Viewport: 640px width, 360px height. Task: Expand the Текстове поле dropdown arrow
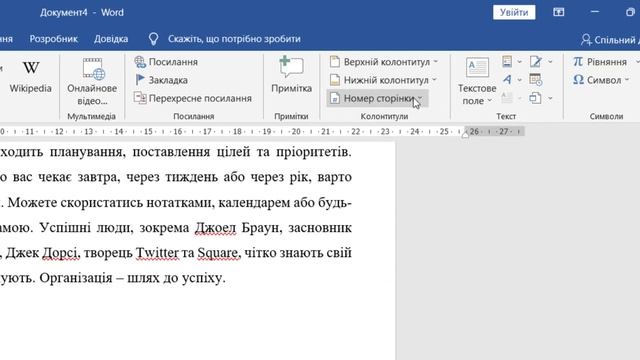(489, 101)
